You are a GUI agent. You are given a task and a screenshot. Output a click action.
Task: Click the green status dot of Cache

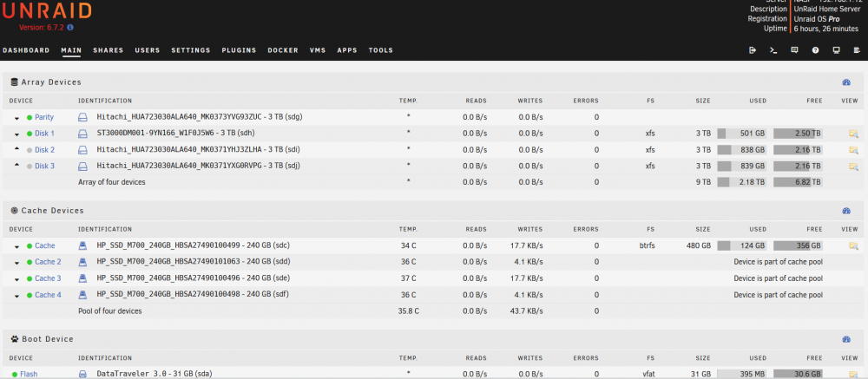(30, 246)
